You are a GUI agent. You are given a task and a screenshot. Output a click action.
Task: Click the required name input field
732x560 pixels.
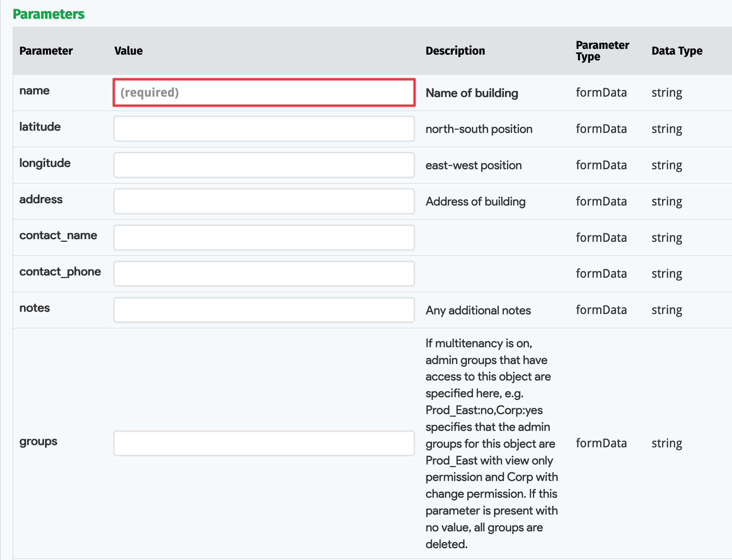click(264, 92)
